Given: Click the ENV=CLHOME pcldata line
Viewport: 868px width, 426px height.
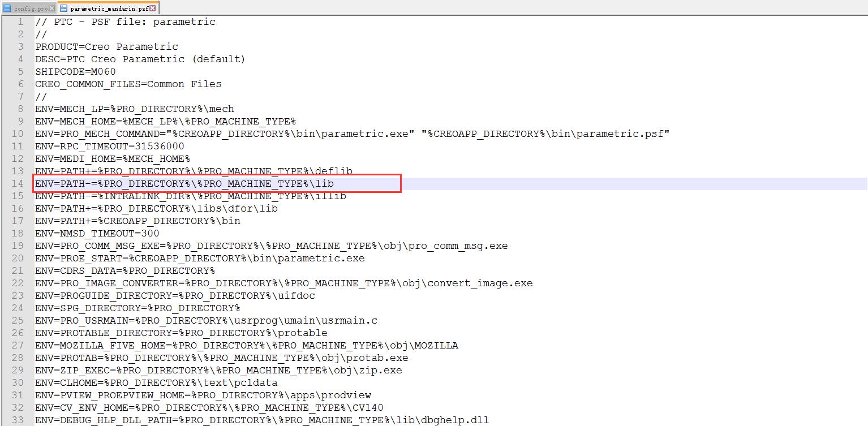Looking at the screenshot, I should (157, 383).
